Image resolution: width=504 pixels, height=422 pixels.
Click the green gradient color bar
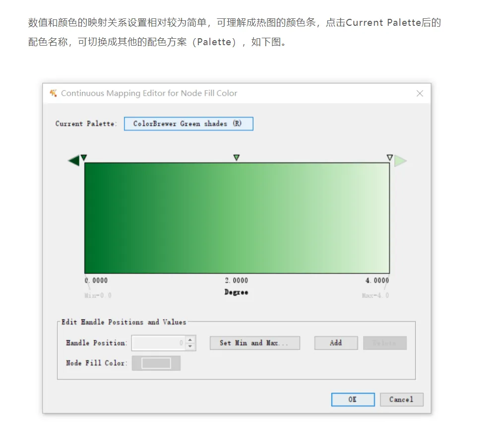coord(237,218)
